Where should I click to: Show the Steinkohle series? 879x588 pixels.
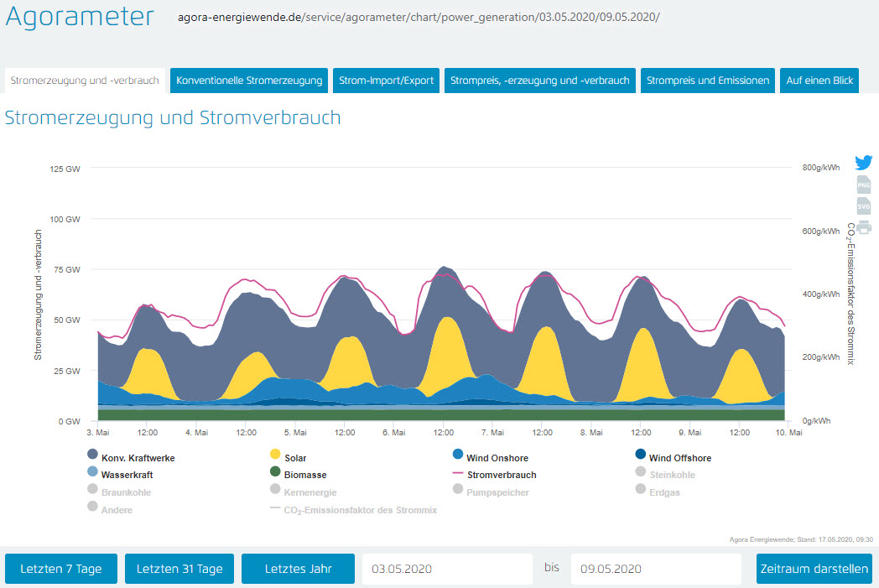666,475
